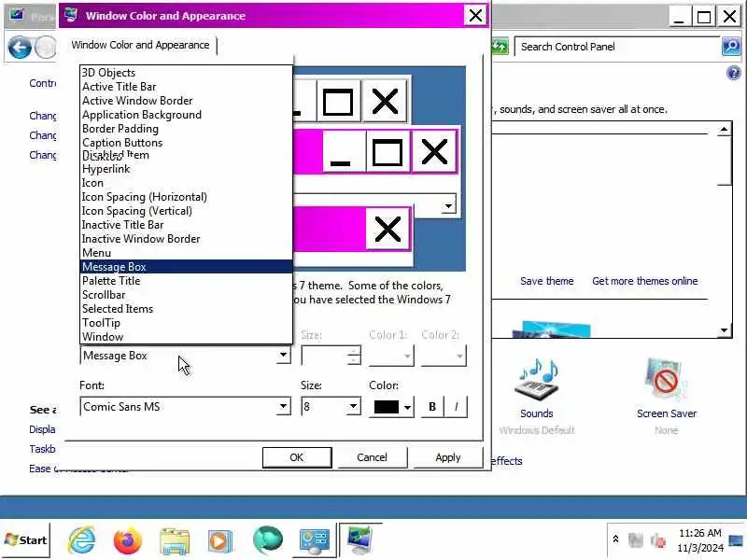Click the close X in the Message Box preview
747x560 pixels.
click(x=388, y=229)
